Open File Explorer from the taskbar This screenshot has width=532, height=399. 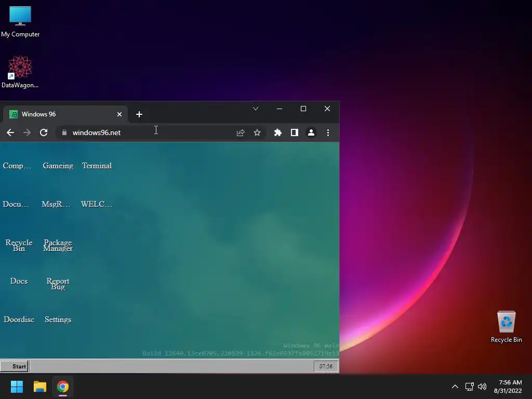pos(39,387)
